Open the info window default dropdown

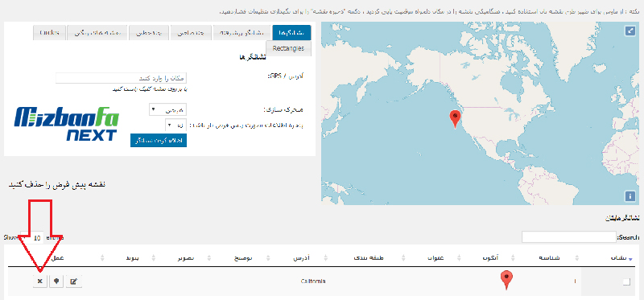[175, 125]
